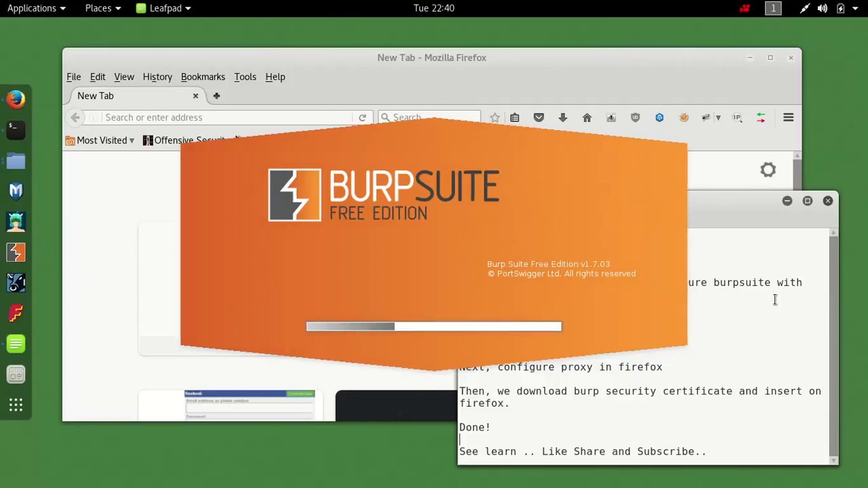Show all applications grid
The width and height of the screenshot is (868, 488).
click(16, 405)
